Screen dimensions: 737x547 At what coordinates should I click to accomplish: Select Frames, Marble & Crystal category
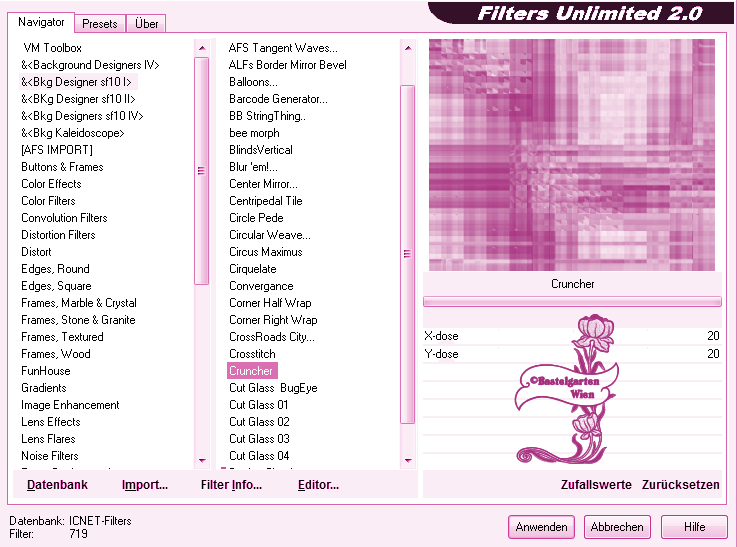tap(79, 303)
